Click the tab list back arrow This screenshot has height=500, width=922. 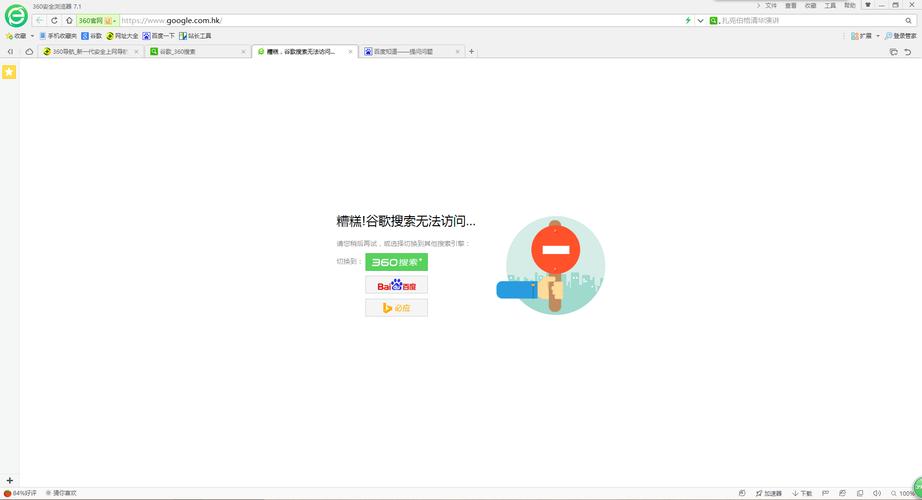point(10,52)
